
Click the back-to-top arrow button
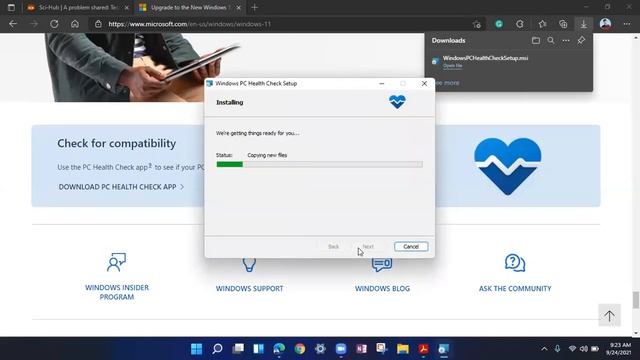[x=609, y=315]
